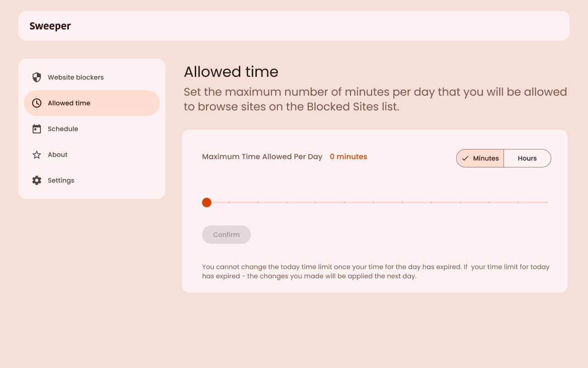Click the clock icon for Allowed time
This screenshot has height=368, width=588.
37,103
